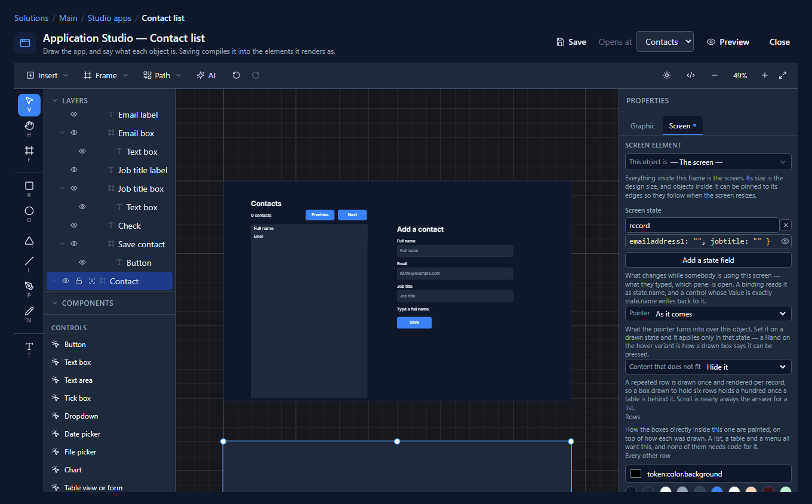Select the Triangle shape tool
The height and width of the screenshot is (504, 812).
[29, 240]
